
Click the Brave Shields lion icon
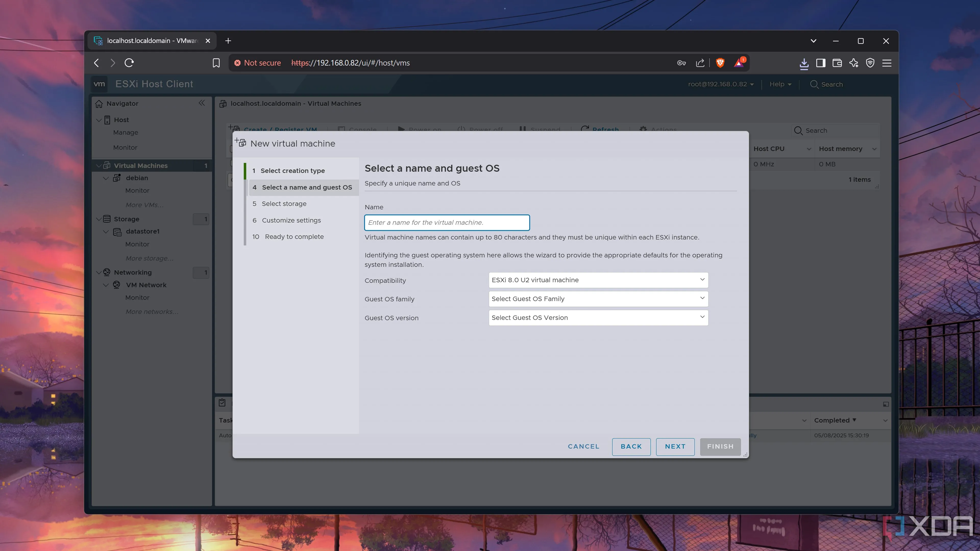(720, 63)
